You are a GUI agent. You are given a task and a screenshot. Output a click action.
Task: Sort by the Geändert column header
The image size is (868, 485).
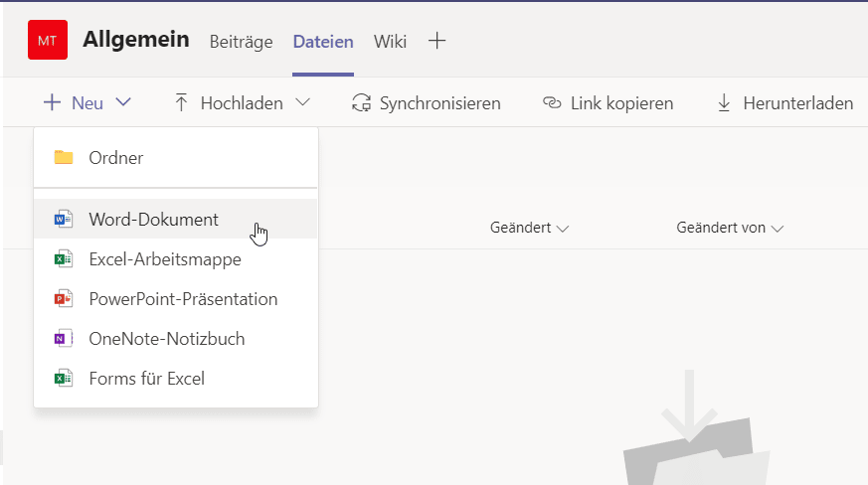tap(520, 228)
